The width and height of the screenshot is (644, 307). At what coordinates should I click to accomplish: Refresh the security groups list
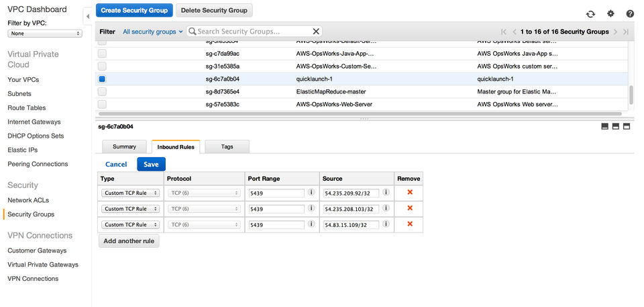(590, 14)
